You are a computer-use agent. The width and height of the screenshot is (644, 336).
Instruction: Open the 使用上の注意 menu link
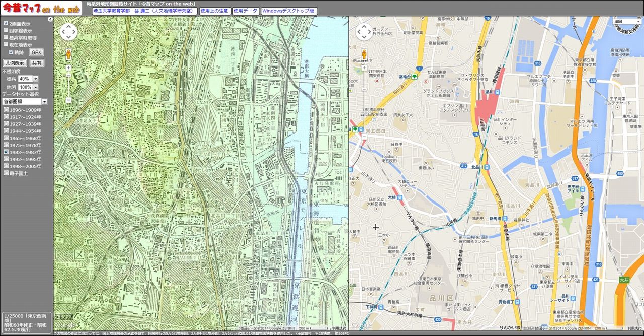pyautogui.click(x=215, y=11)
